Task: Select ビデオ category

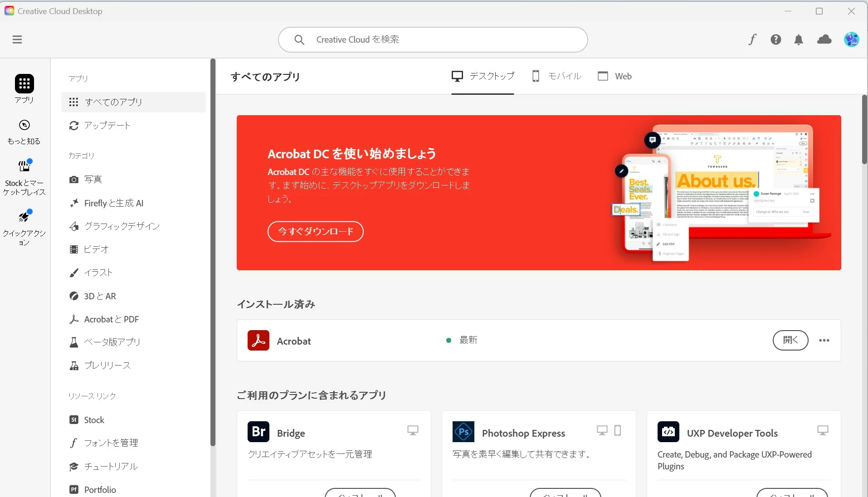Action: pyautogui.click(x=133, y=249)
